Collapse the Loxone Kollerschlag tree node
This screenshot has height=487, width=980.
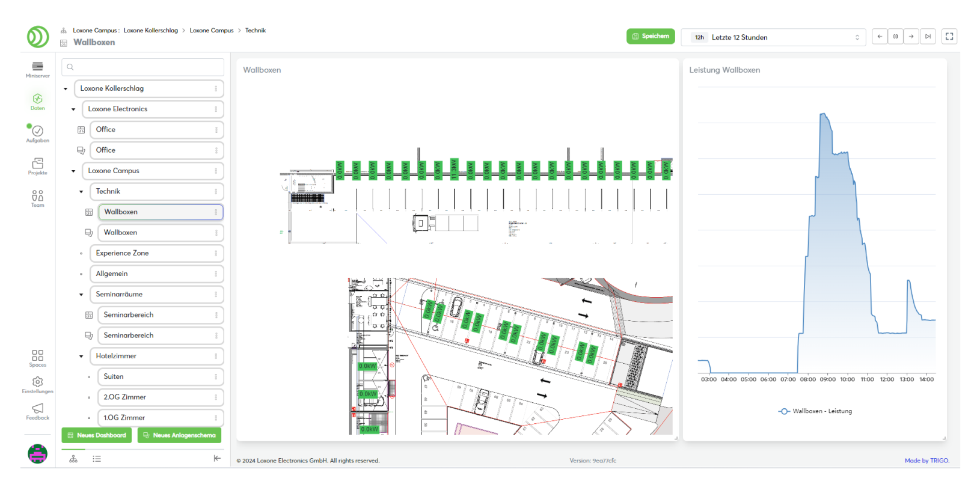66,89
